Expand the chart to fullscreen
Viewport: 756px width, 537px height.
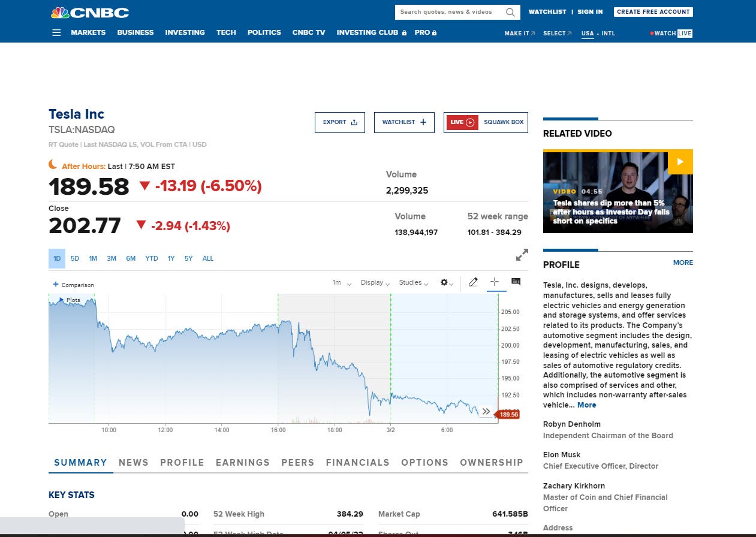pos(522,255)
